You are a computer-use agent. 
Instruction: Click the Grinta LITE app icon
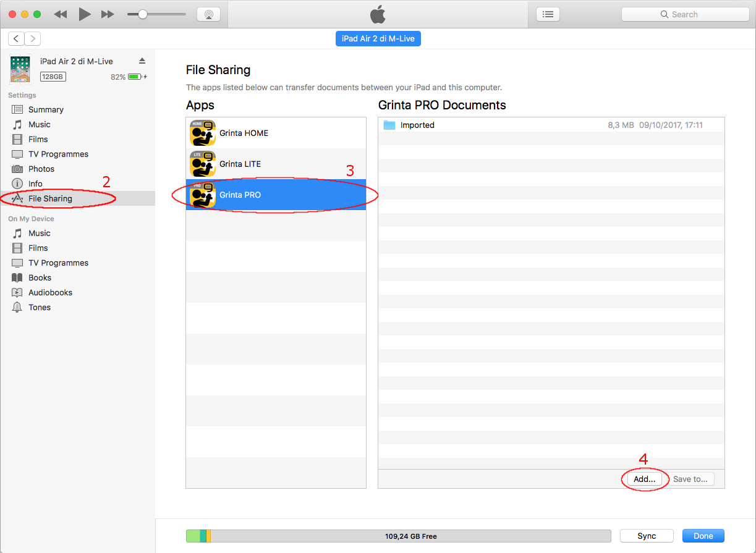(203, 164)
